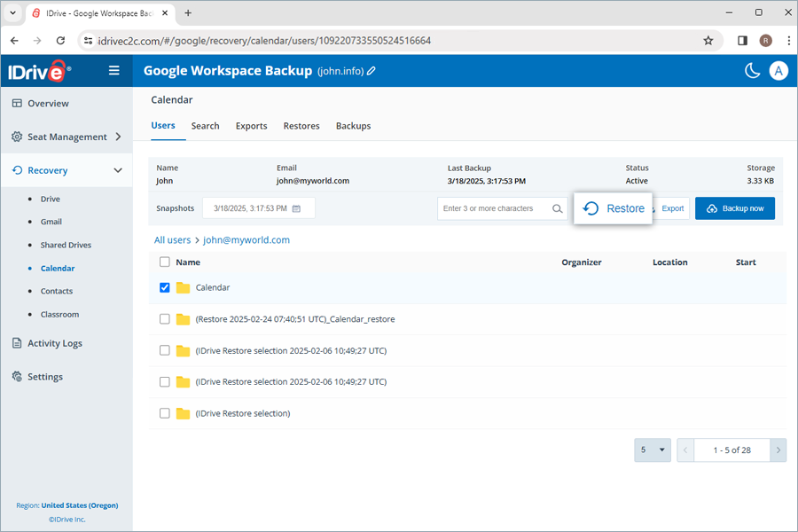The image size is (798, 532).
Task: Open the Exports tab
Action: click(x=251, y=126)
